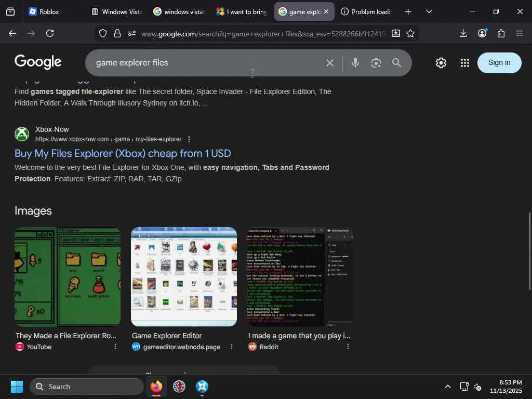
Task: Open Google quick settings gear
Action: pyautogui.click(x=441, y=63)
